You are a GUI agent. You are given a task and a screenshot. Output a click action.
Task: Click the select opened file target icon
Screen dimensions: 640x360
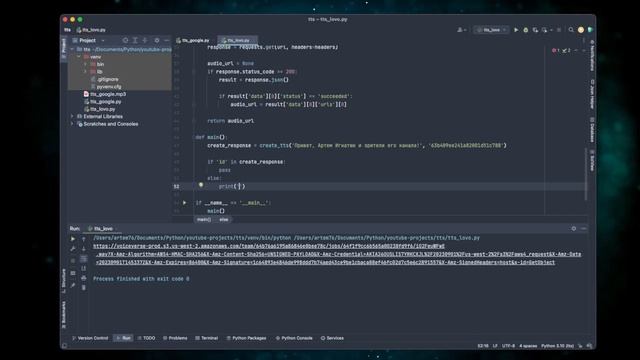pyautogui.click(x=125, y=40)
